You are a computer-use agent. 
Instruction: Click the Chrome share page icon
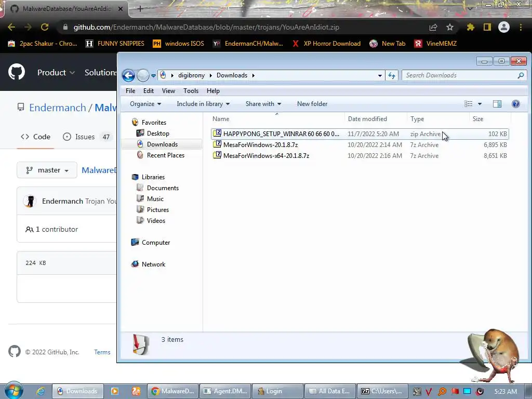click(433, 27)
